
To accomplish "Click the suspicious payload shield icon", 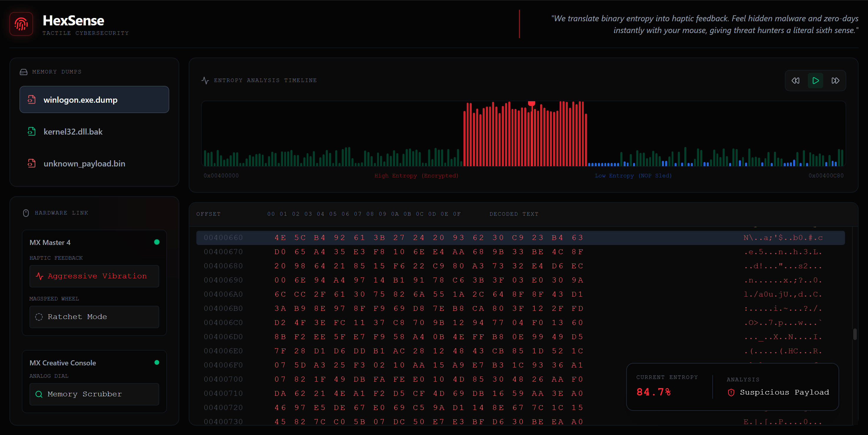I will click(x=731, y=392).
